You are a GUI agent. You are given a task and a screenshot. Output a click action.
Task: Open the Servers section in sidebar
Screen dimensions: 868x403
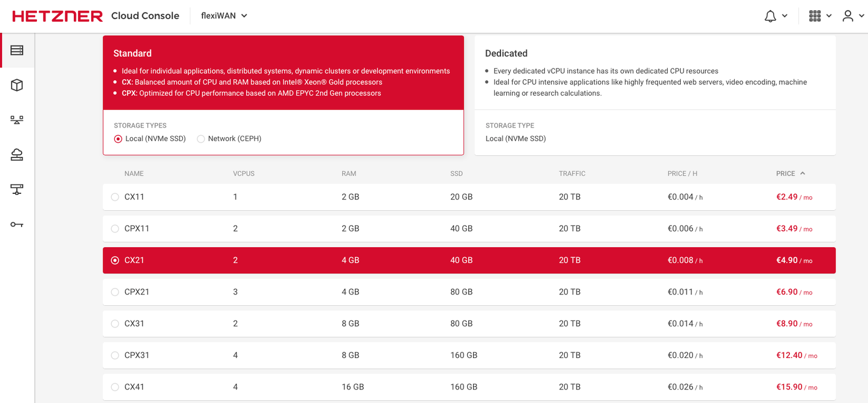point(17,51)
